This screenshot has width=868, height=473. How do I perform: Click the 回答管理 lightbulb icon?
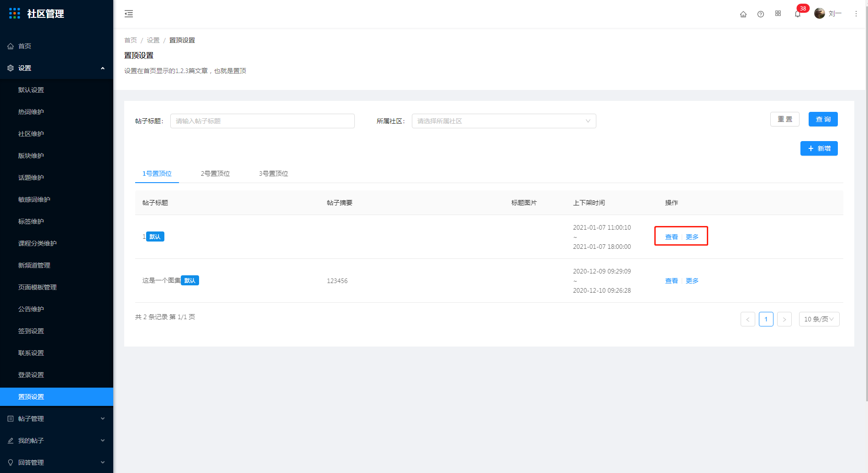click(x=11, y=462)
